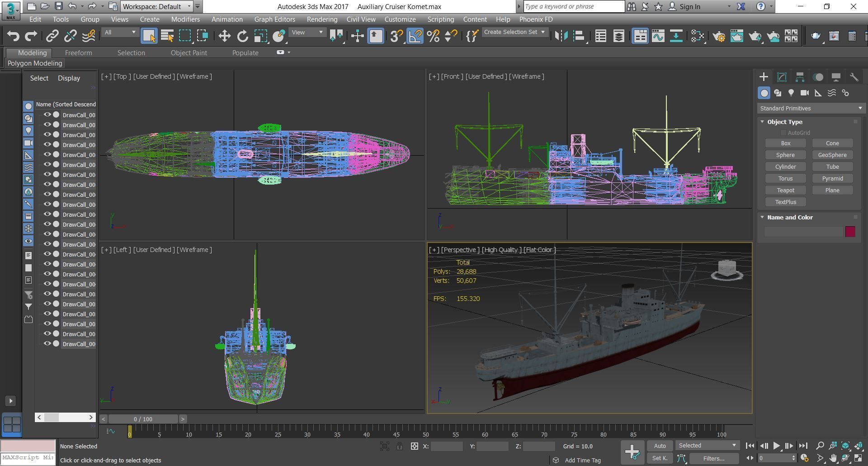Image resolution: width=868 pixels, height=466 pixels.
Task: Switch to the Hierarchy panel
Action: pyautogui.click(x=800, y=77)
